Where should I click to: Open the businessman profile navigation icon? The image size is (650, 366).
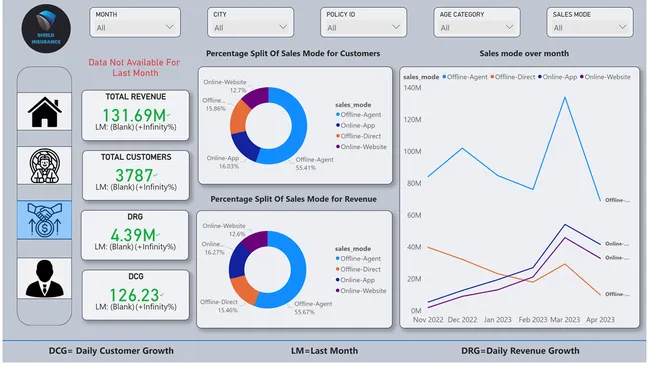coord(44,279)
